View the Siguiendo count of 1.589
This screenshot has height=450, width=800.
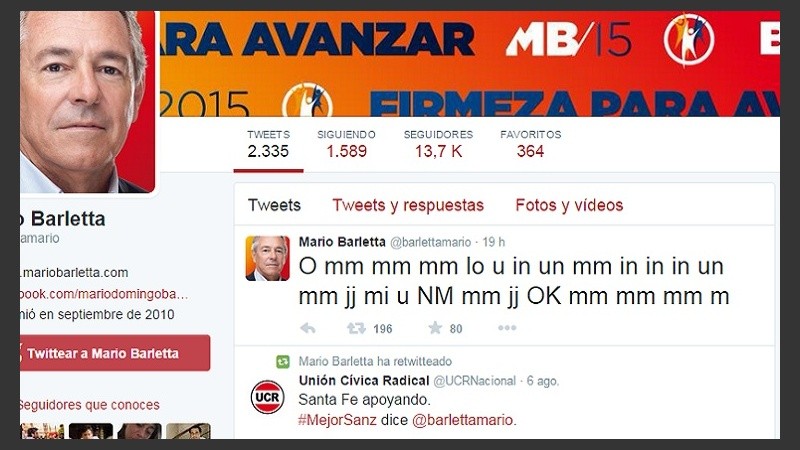click(346, 143)
